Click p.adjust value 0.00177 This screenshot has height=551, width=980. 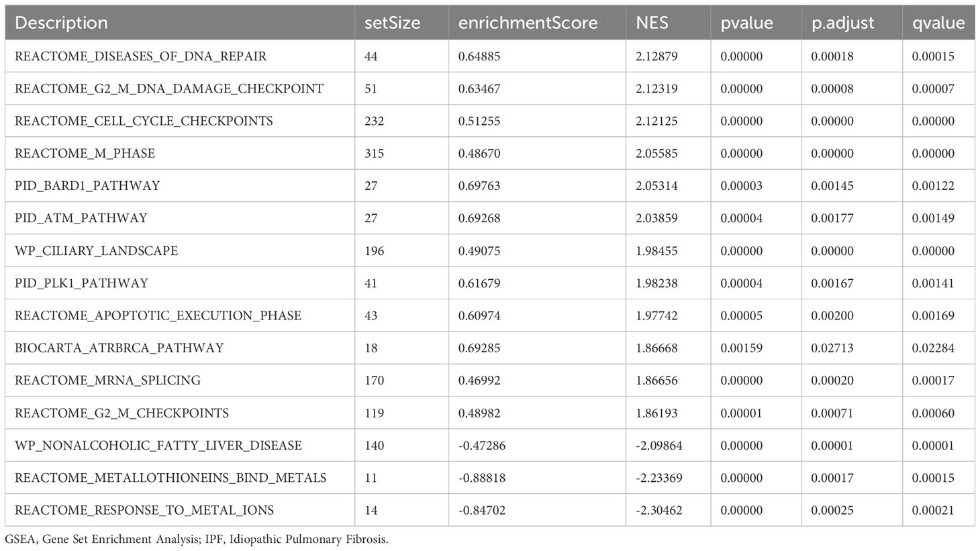(x=832, y=218)
